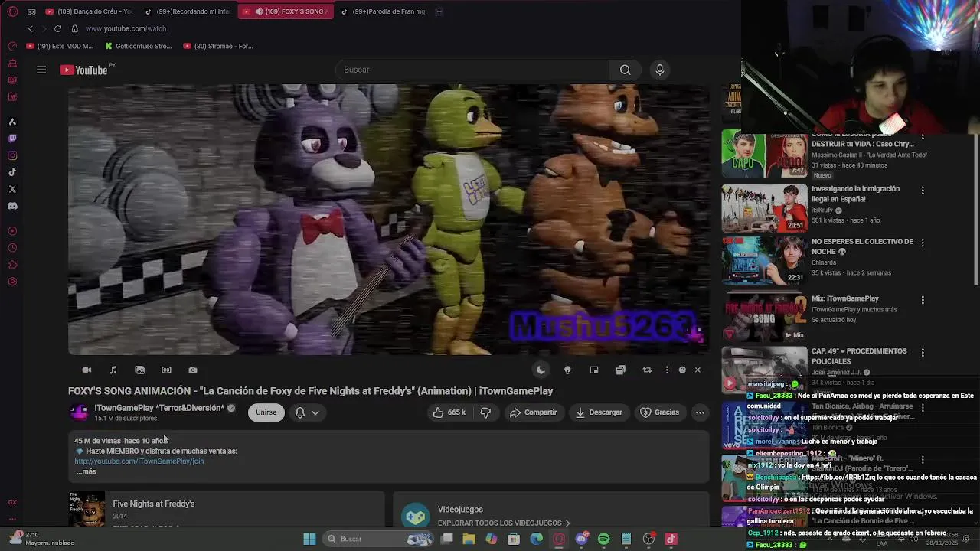Expand the notification bell dropdown
The width and height of the screenshot is (980, 551).
[307, 412]
